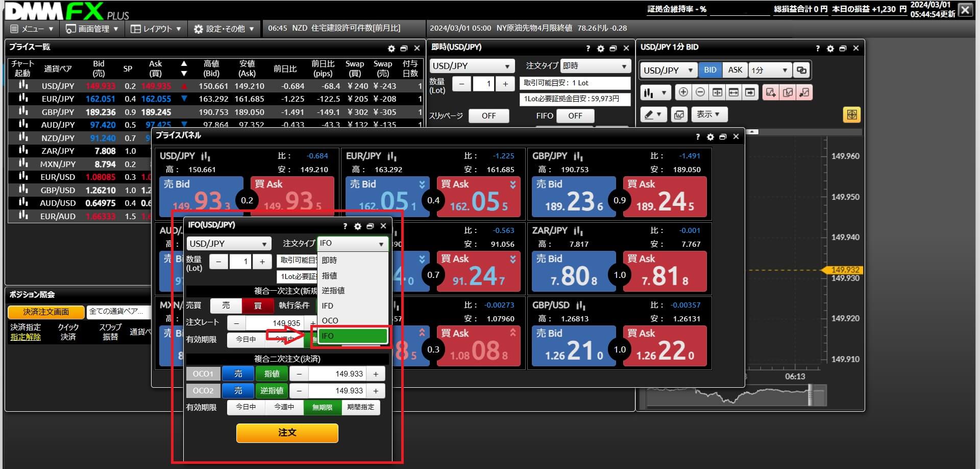This screenshot has width=980, height=469.
Task: Open currency pair dropdown in IFO window
Action: click(228, 244)
